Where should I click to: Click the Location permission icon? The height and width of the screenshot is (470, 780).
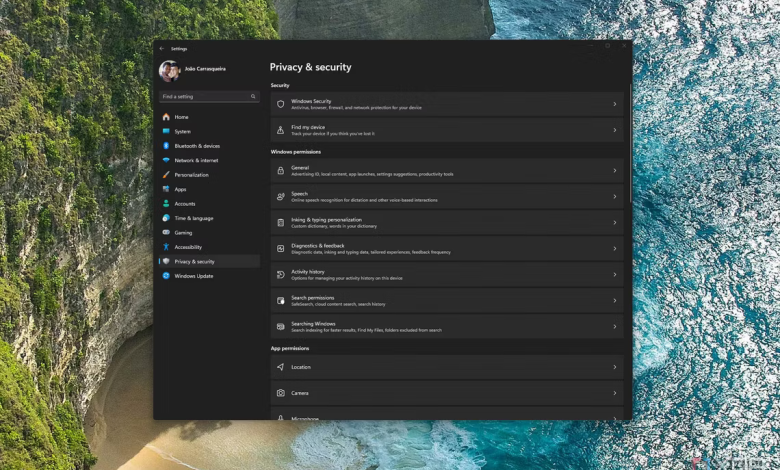[x=281, y=367]
